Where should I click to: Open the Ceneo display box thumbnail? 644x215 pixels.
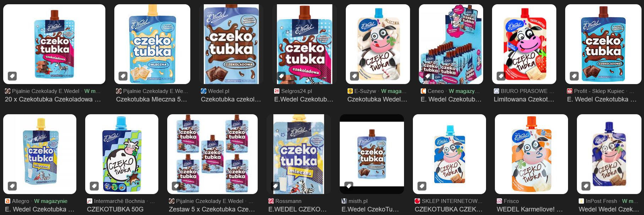tap(451, 44)
